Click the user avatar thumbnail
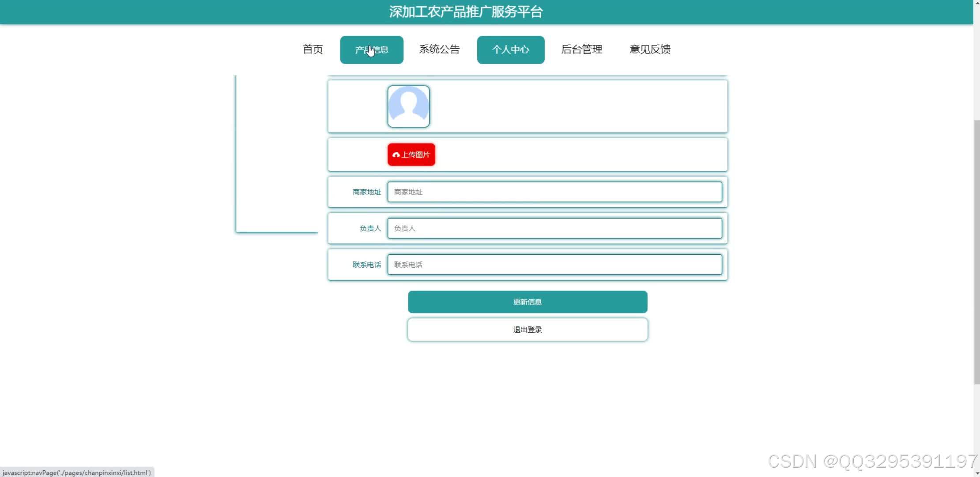This screenshot has width=980, height=477. [x=408, y=106]
